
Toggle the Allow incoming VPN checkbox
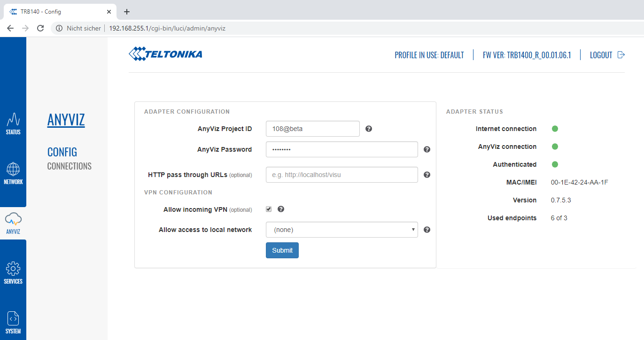[269, 209]
